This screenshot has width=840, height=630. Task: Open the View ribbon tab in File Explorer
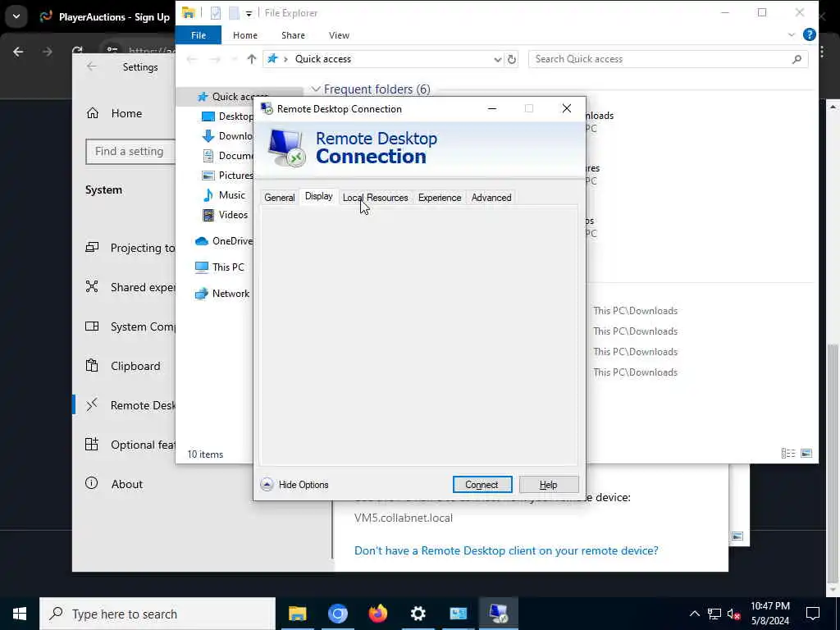click(339, 35)
